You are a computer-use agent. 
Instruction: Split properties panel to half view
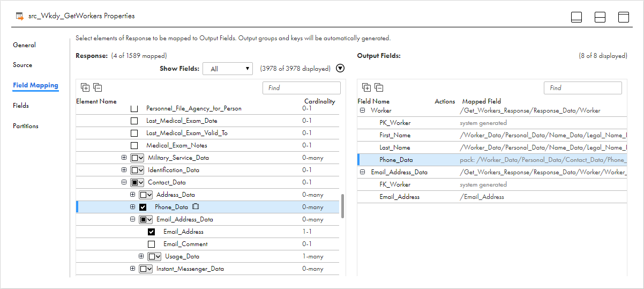600,17
